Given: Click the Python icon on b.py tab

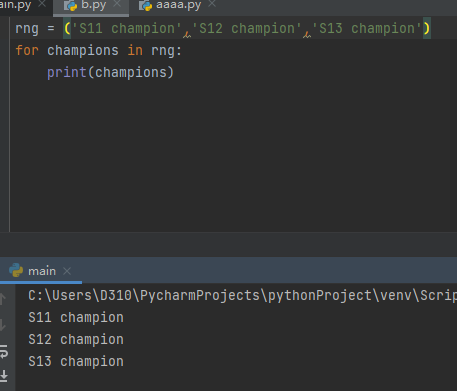Looking at the screenshot, I should point(70,6).
